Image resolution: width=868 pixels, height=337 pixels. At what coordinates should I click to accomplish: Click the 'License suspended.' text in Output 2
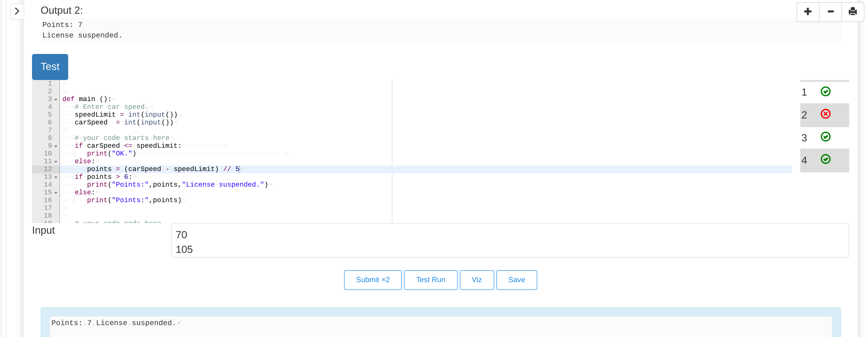82,35
